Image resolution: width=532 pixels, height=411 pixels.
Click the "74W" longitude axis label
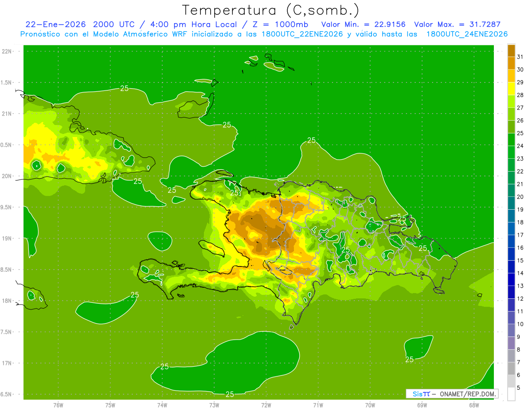click(162, 405)
